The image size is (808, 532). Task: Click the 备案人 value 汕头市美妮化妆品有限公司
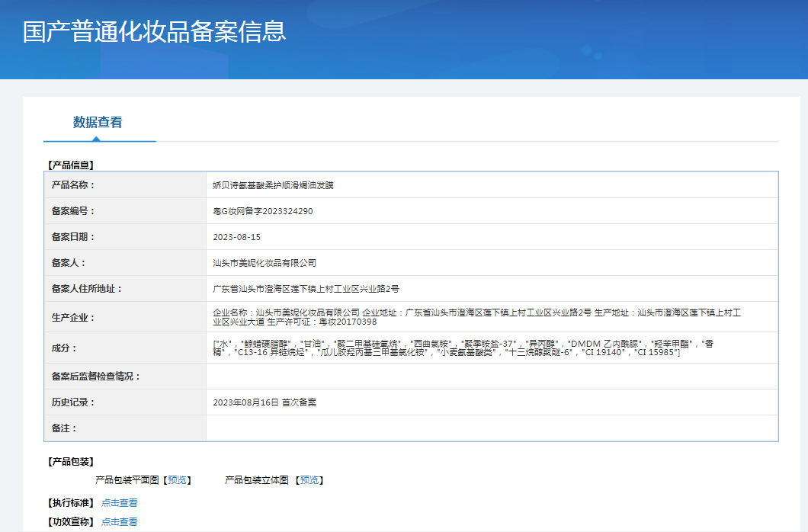tap(265, 263)
